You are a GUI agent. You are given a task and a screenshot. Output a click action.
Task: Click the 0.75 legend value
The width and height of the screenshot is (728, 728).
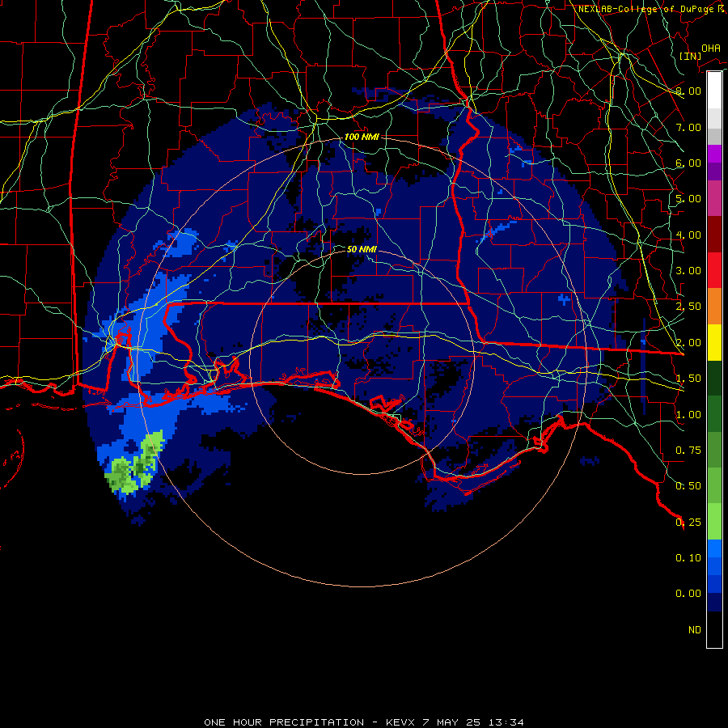(688, 451)
